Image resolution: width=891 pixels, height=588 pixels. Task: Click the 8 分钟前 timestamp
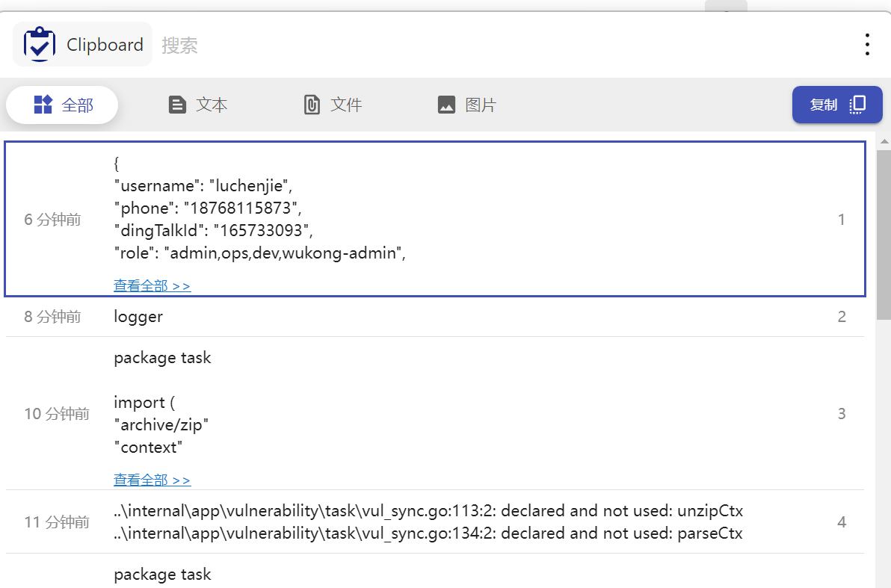click(52, 317)
